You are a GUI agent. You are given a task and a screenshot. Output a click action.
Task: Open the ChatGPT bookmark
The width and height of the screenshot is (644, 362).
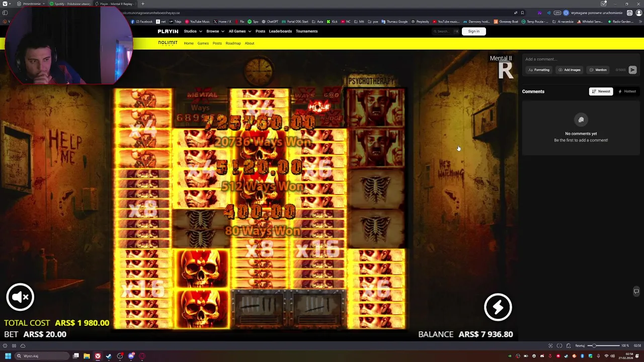(x=270, y=22)
